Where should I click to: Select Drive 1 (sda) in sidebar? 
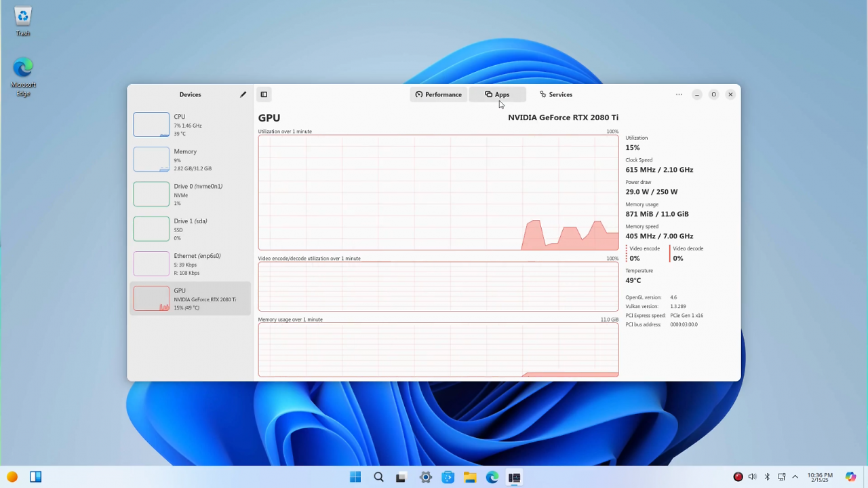point(190,229)
